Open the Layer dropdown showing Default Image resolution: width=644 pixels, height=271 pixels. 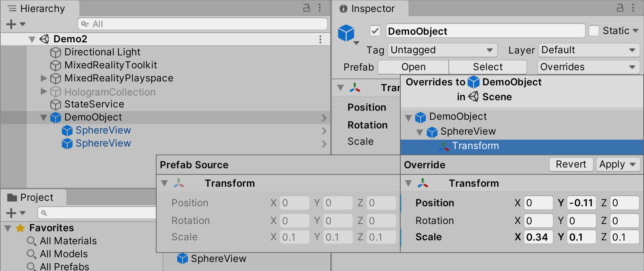[589, 50]
